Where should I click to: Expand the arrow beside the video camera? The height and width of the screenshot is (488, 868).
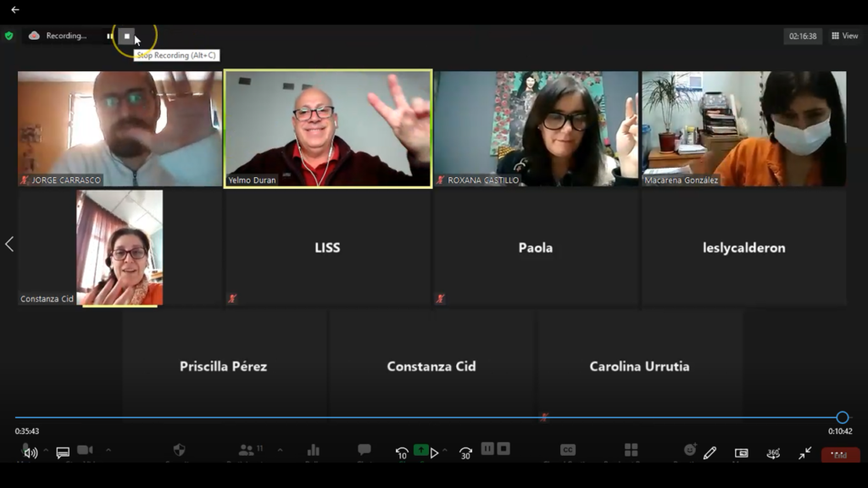pyautogui.click(x=108, y=450)
